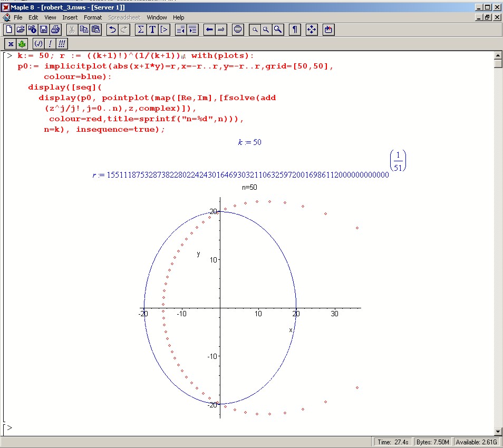
Task: Select the 'k := 50' output
Action: coord(249,142)
